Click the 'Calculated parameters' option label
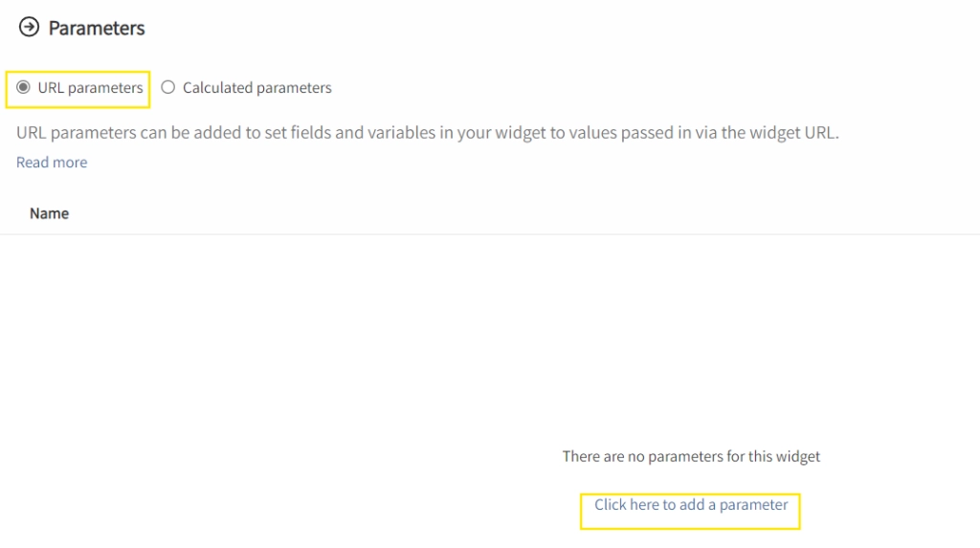 pos(256,87)
